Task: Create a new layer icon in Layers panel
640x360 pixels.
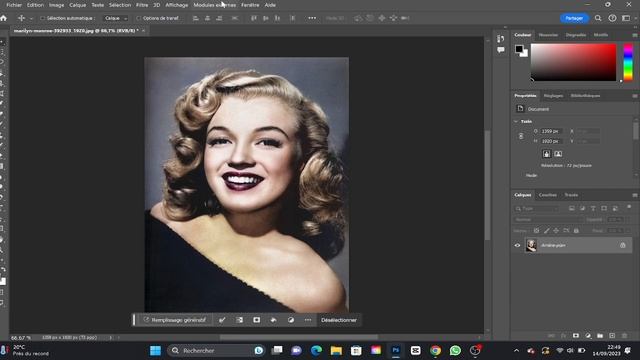Action: click(612, 336)
